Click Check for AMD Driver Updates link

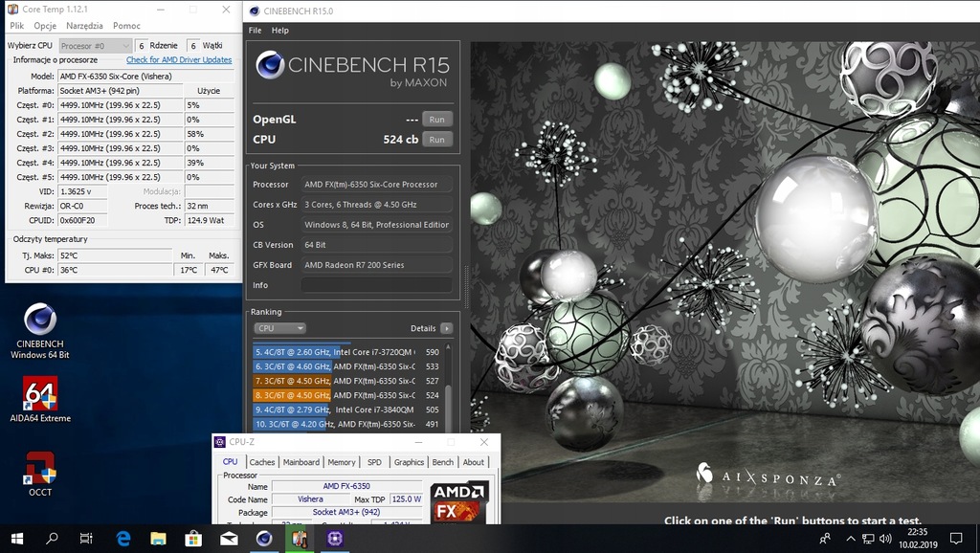pos(179,60)
